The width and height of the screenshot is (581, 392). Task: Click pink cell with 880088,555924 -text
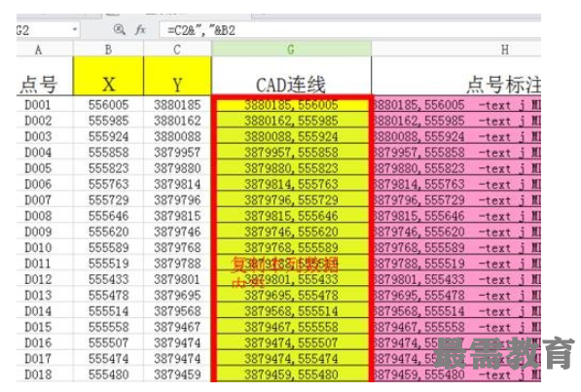click(x=456, y=136)
